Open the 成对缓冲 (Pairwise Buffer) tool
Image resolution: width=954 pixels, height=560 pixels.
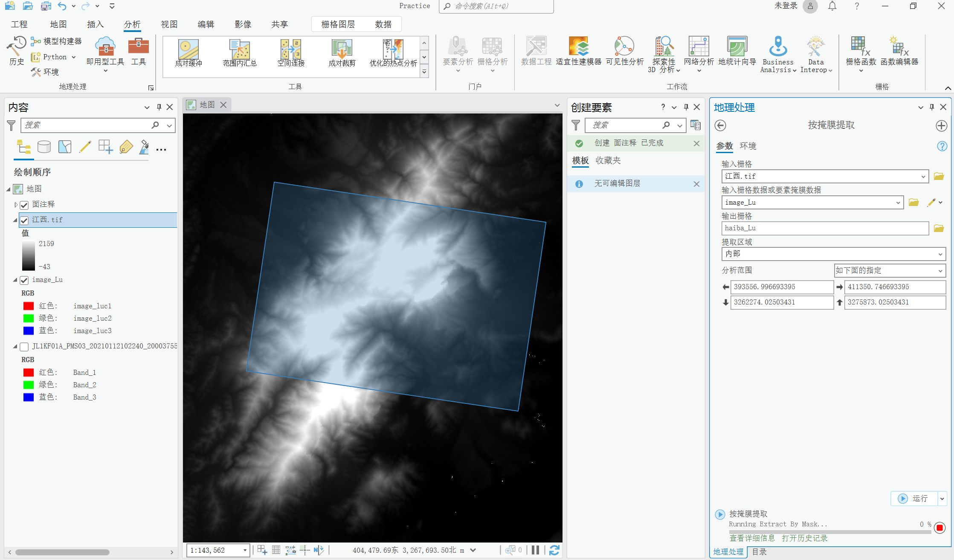pos(188,53)
